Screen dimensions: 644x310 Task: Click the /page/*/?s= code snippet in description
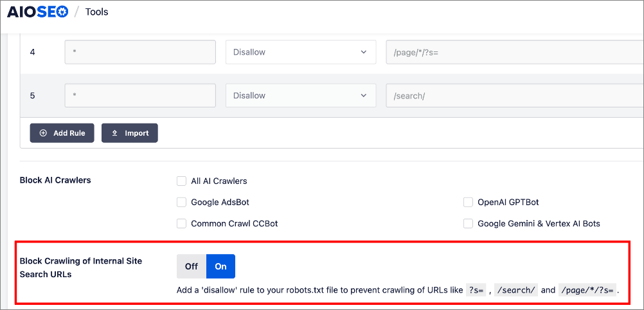pos(587,290)
